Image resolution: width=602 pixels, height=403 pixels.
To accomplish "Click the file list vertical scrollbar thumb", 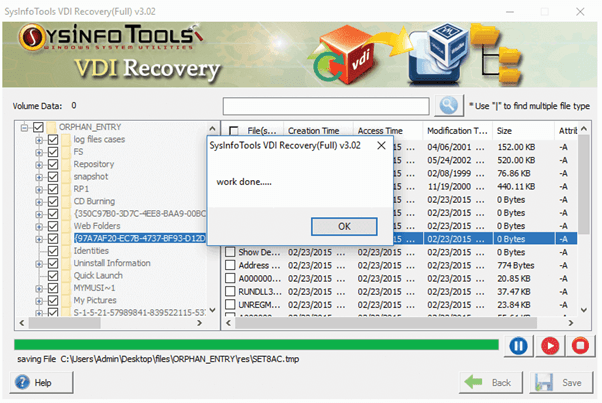I will [x=584, y=184].
